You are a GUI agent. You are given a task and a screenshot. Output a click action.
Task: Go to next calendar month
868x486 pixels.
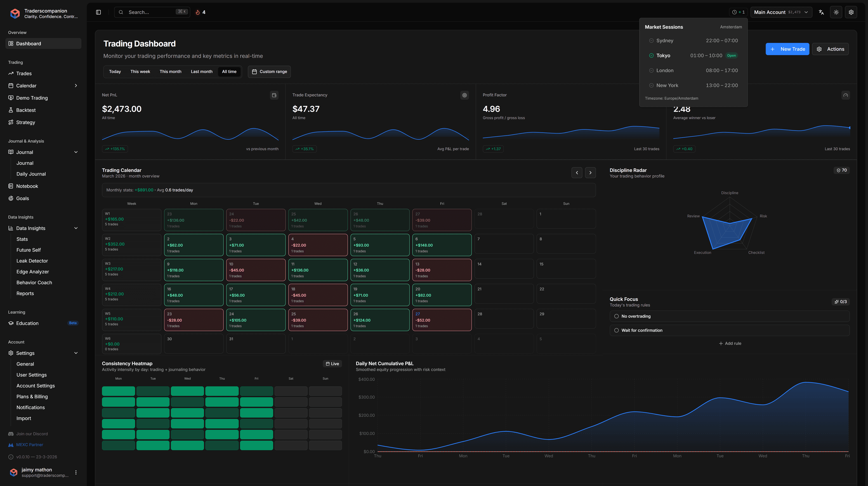pos(590,173)
